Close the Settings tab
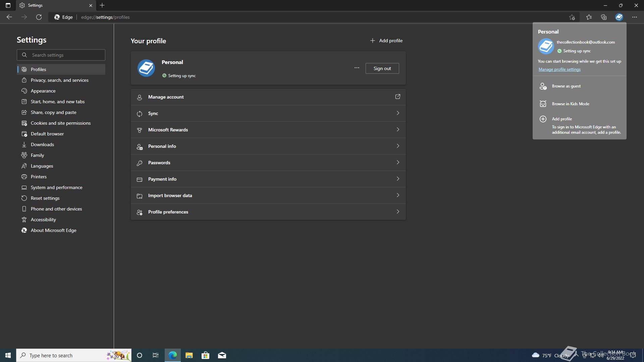Viewport: 644px width, 362px height. pos(91,5)
